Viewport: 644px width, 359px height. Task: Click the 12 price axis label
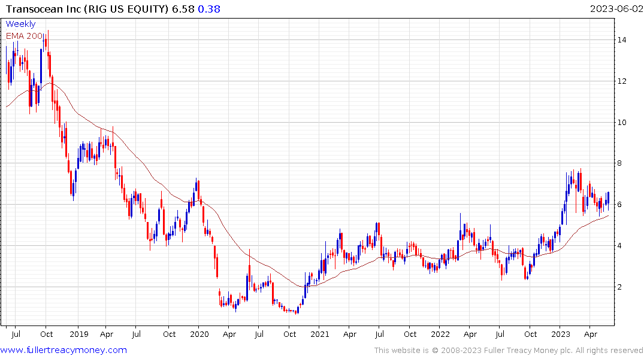[622, 81]
